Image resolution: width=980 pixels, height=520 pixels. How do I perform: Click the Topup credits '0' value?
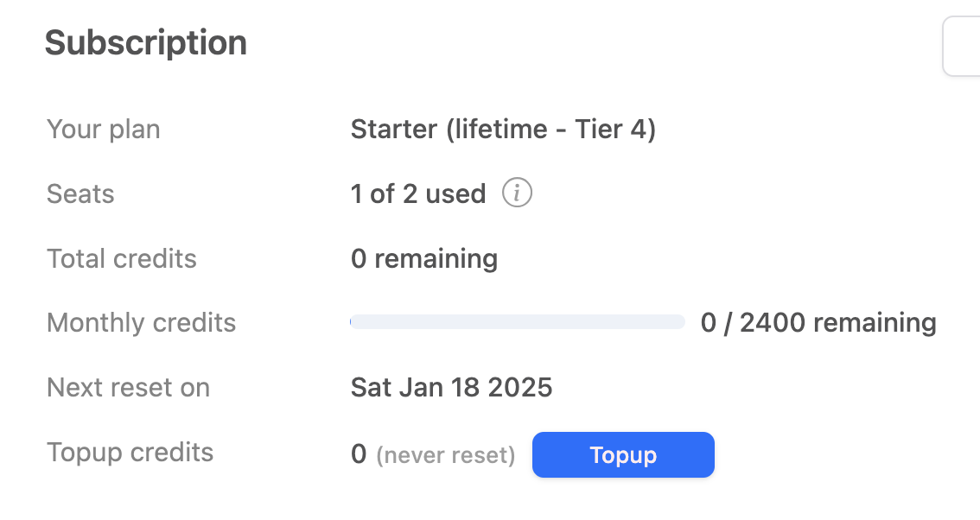(359, 454)
